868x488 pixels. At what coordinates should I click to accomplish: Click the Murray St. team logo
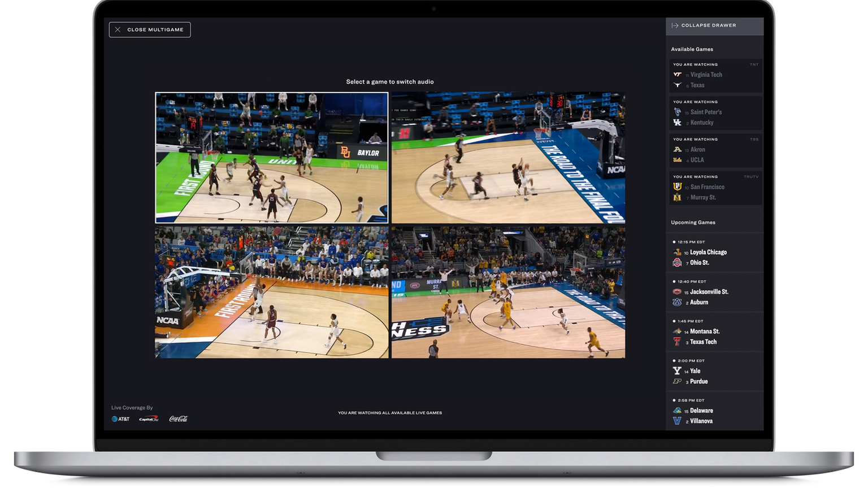click(x=677, y=198)
